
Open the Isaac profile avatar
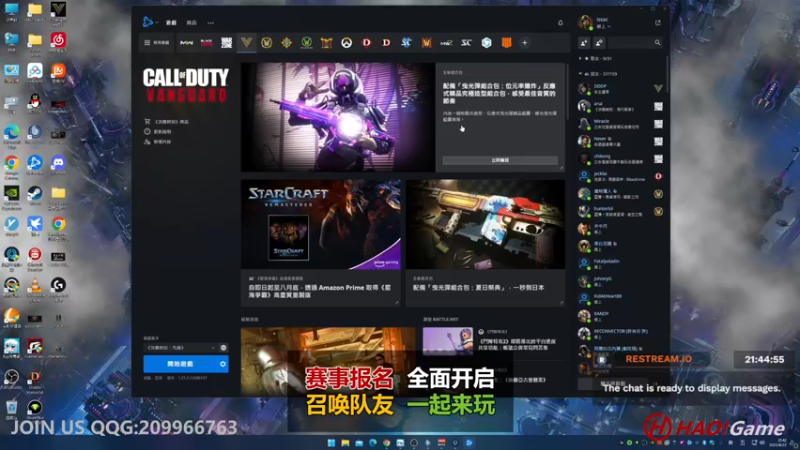[x=585, y=22]
